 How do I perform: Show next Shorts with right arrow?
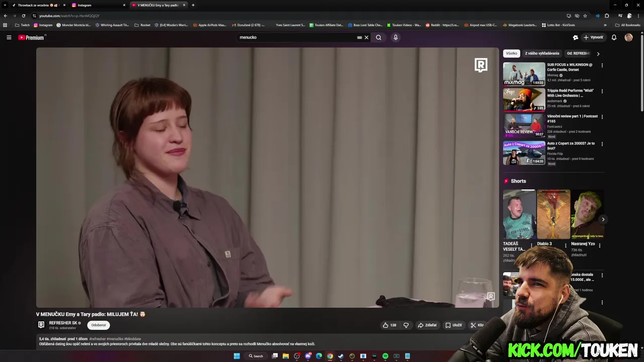[603, 219]
